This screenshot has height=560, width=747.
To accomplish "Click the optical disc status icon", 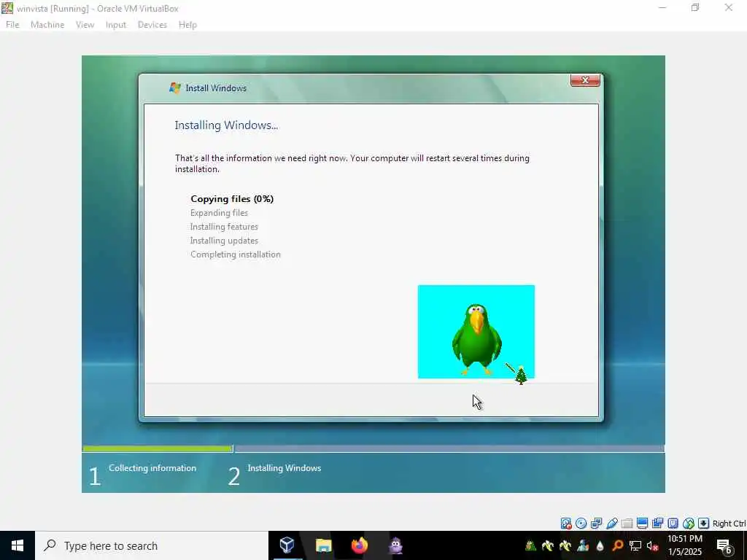I will click(581, 524).
